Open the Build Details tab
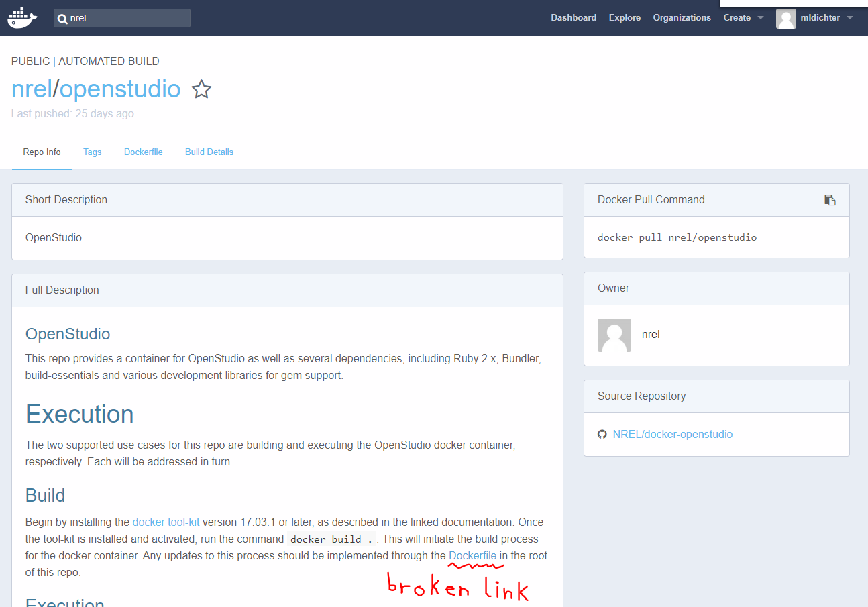The width and height of the screenshot is (868, 607). pyautogui.click(x=209, y=152)
